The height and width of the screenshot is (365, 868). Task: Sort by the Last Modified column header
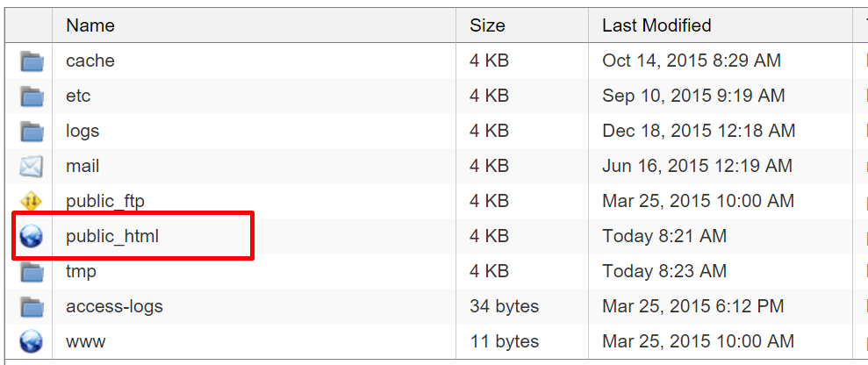(x=656, y=25)
